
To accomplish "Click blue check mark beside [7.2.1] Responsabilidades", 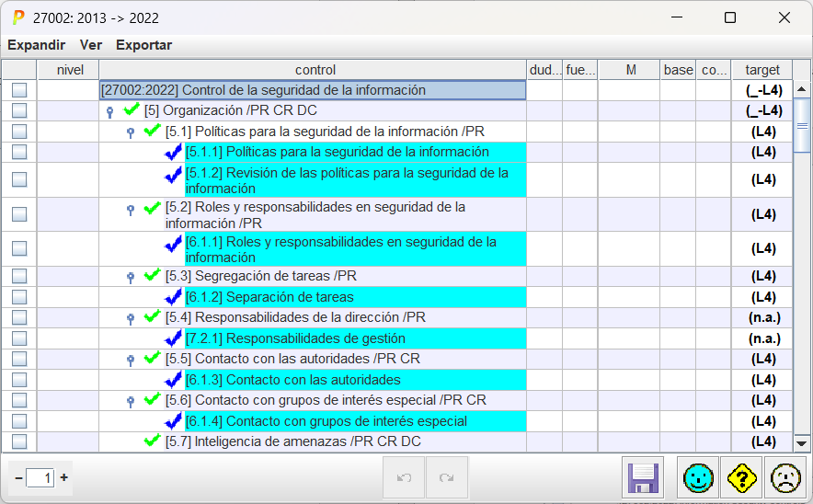I will (173, 338).
